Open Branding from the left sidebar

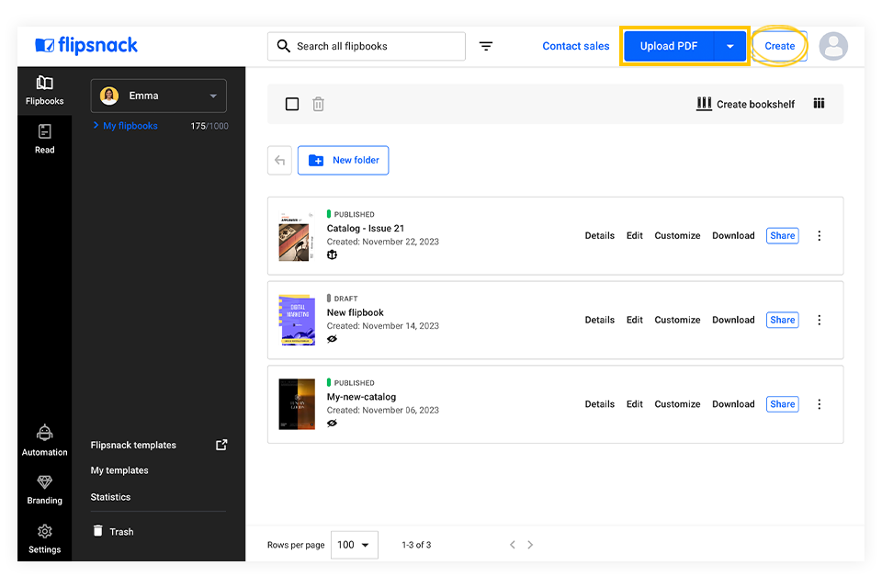pos(44,490)
